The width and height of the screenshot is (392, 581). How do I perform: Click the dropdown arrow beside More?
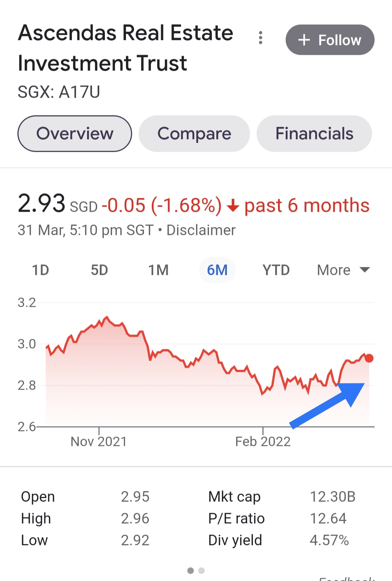pyautogui.click(x=364, y=270)
